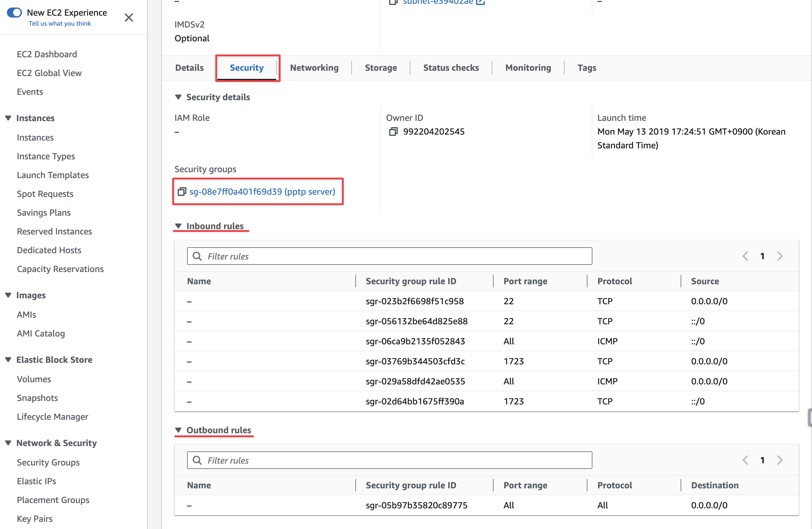This screenshot has height=529, width=812.
Task: Open Placement Groups
Action: [x=53, y=500]
